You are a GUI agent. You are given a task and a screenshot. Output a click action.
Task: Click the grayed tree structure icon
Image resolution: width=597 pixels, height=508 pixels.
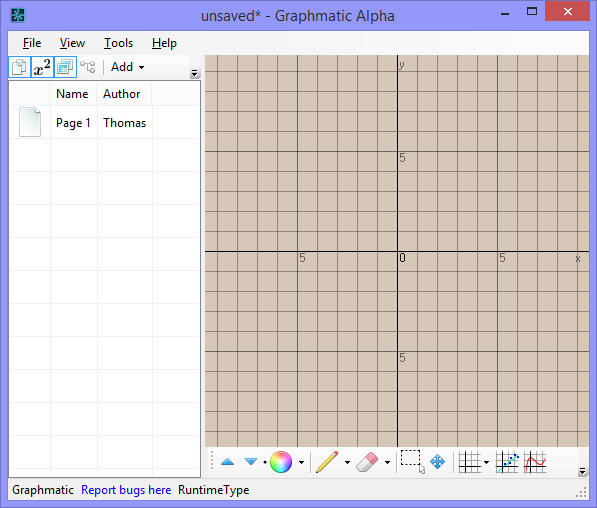(x=88, y=67)
